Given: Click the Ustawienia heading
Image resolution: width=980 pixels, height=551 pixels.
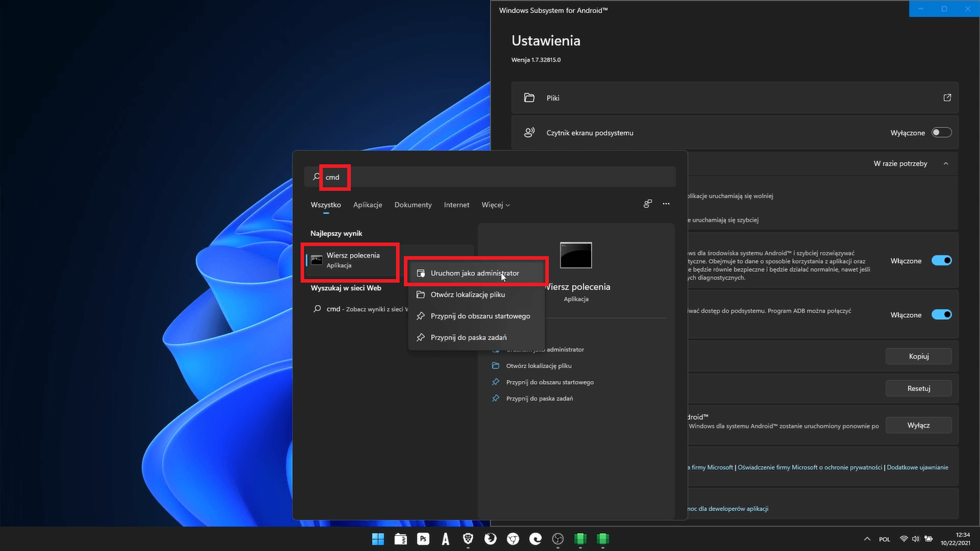Looking at the screenshot, I should [546, 41].
